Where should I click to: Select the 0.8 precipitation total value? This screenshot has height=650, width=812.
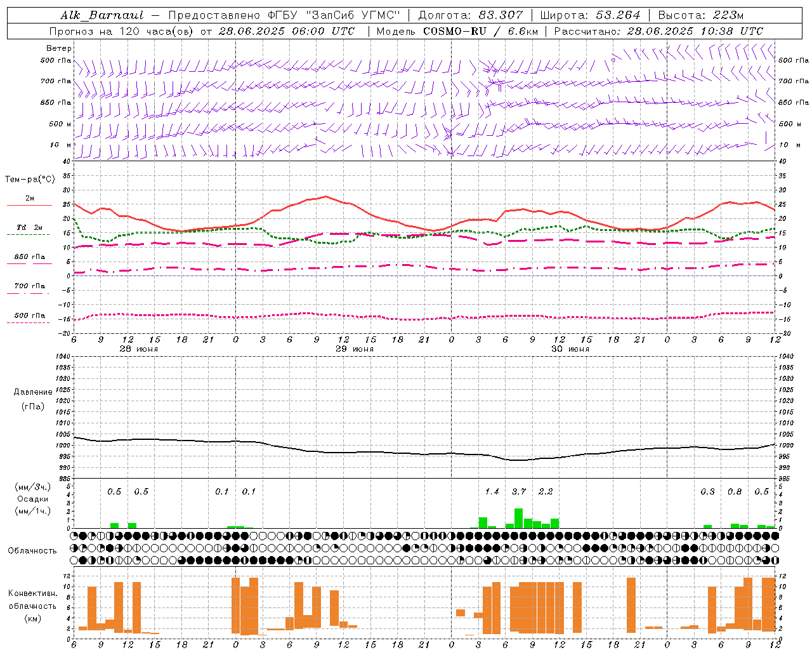coord(735,491)
